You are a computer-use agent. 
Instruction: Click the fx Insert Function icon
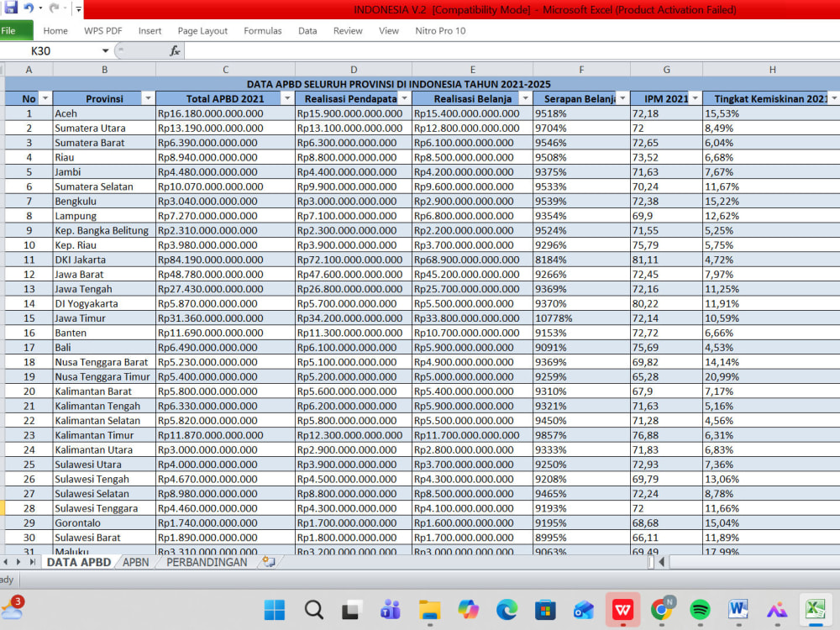[175, 51]
